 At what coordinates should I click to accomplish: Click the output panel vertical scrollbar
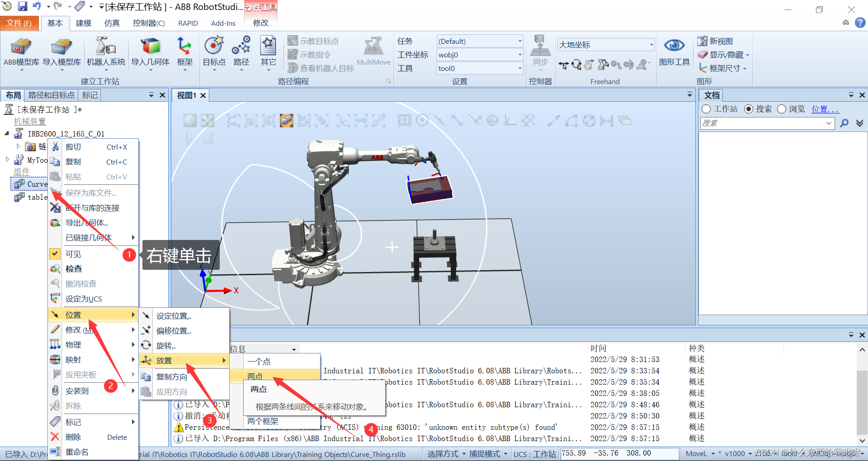pos(862,395)
